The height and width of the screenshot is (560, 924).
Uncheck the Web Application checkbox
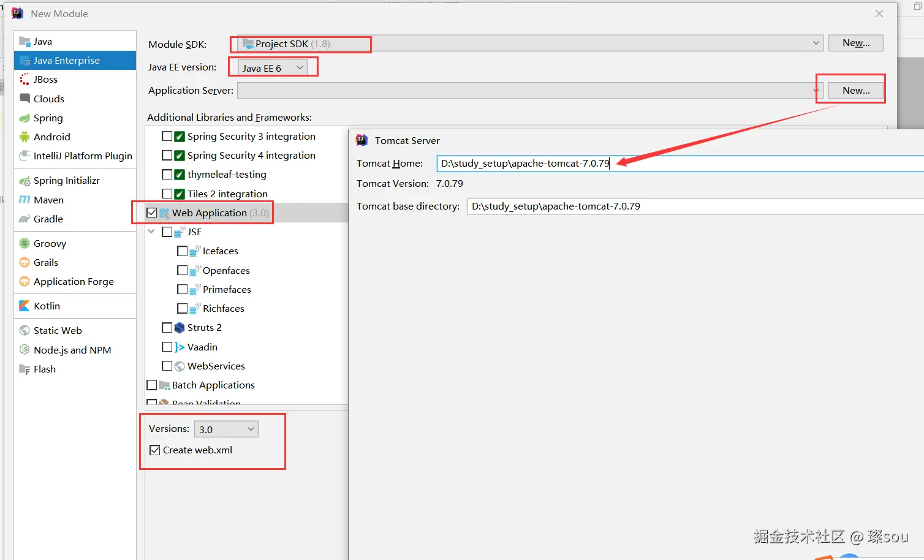152,213
